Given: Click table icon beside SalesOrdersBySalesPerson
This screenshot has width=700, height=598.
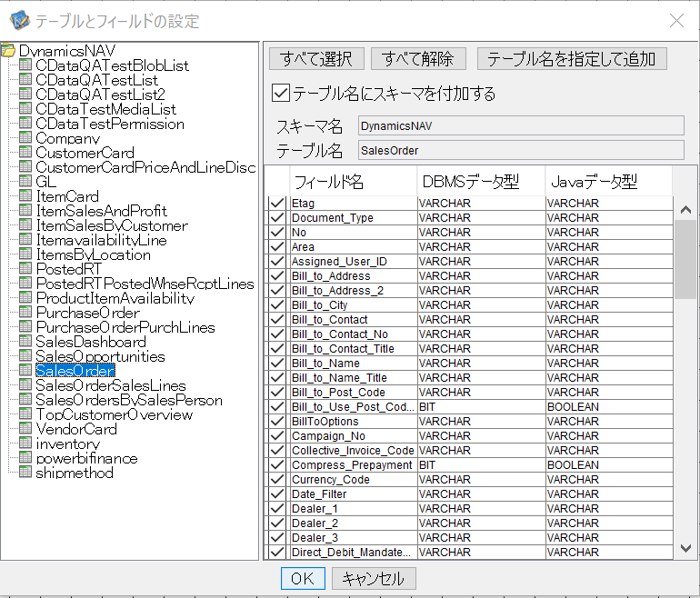Looking at the screenshot, I should [25, 399].
